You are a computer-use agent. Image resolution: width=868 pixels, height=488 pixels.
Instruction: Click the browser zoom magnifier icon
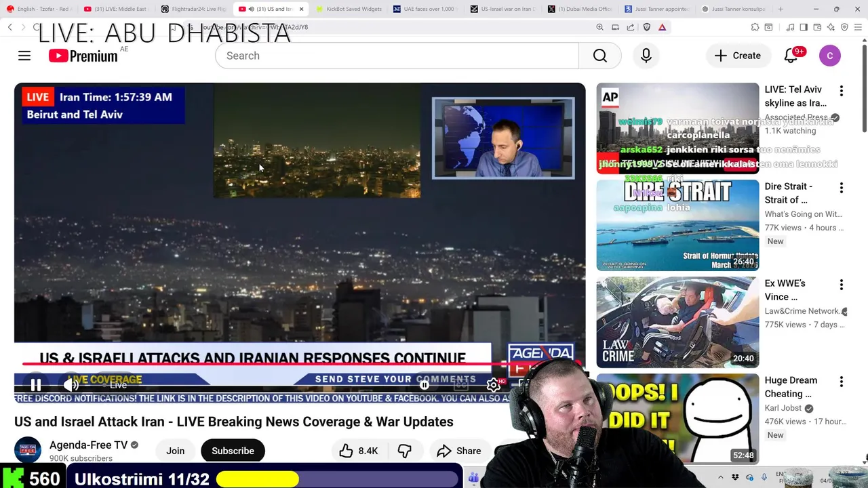(599, 27)
